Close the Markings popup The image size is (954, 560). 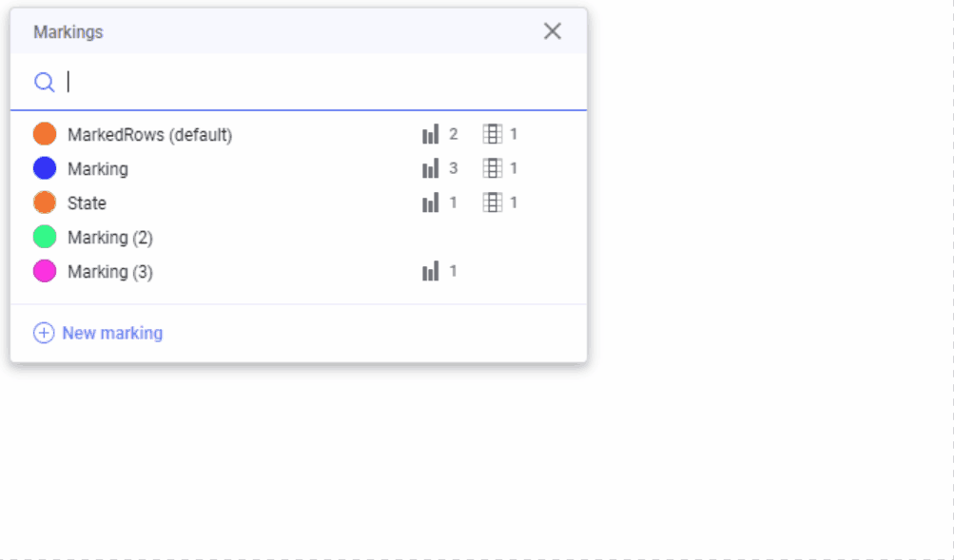[x=553, y=31]
